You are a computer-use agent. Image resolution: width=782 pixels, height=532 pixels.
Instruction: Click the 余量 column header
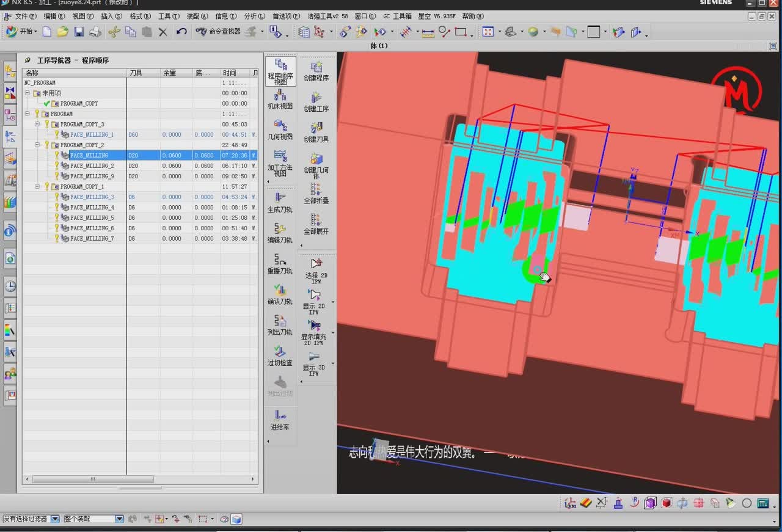[177, 73]
